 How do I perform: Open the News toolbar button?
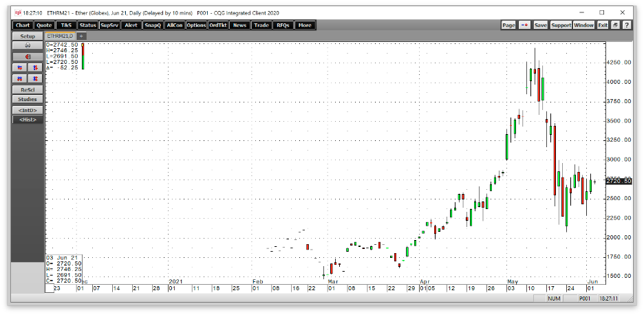coord(239,25)
